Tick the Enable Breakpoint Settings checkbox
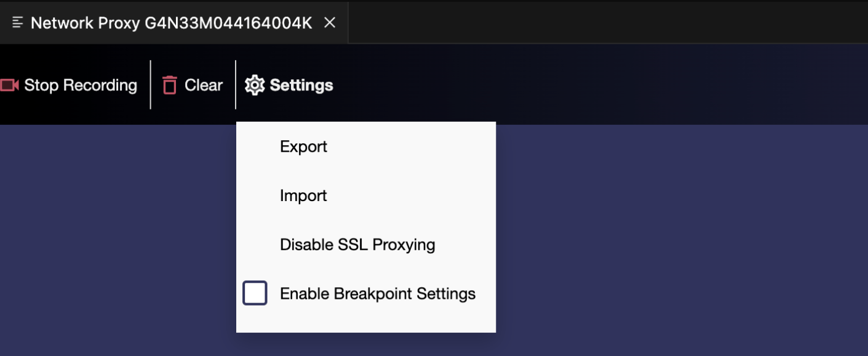Viewport: 868px width, 356px height. click(x=255, y=293)
